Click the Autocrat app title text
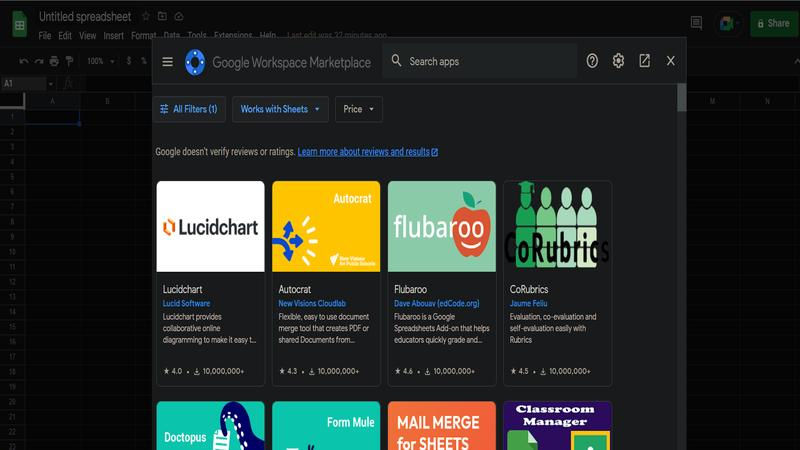Viewport: 800px width, 450px height. coord(294,289)
